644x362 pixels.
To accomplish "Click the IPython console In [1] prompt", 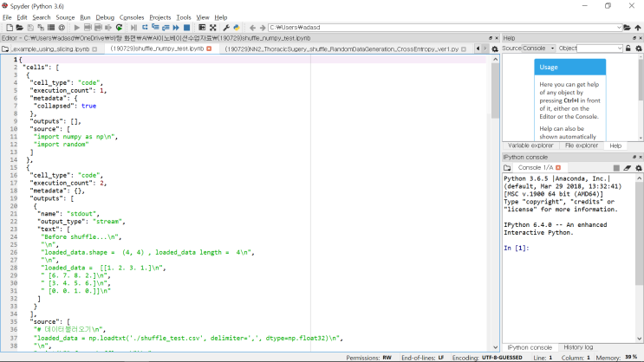I will [x=517, y=248].
